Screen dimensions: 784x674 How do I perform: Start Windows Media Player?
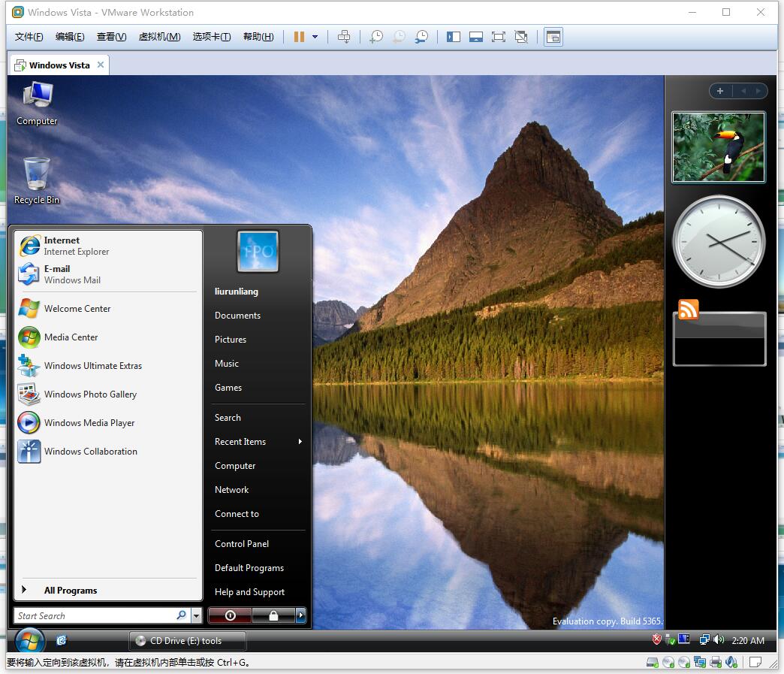point(109,423)
